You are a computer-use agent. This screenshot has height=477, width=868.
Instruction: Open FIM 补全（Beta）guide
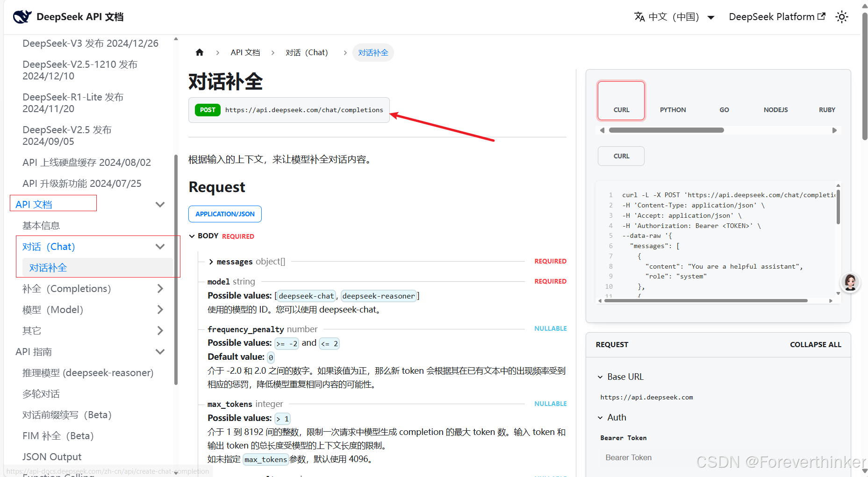pyautogui.click(x=58, y=436)
